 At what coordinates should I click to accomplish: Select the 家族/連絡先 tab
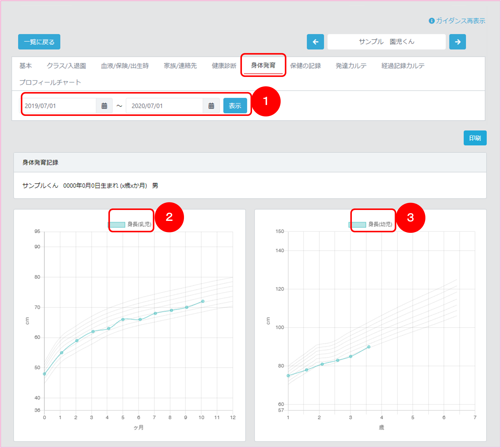pyautogui.click(x=180, y=66)
